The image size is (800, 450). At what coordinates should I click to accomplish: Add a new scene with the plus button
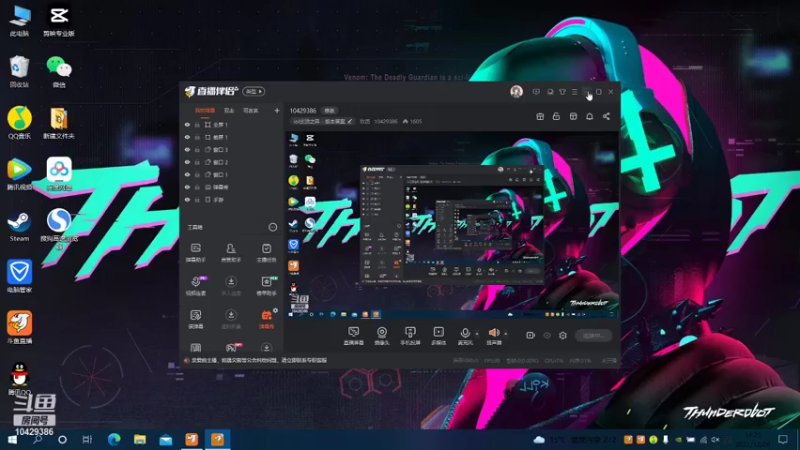coord(277,110)
